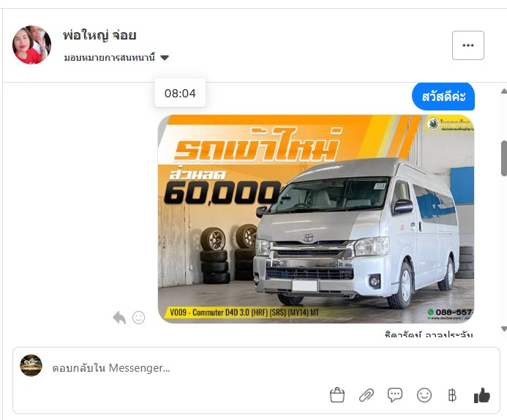Attach a file with the paperclip icon
The height and width of the screenshot is (420, 507).
(x=367, y=395)
